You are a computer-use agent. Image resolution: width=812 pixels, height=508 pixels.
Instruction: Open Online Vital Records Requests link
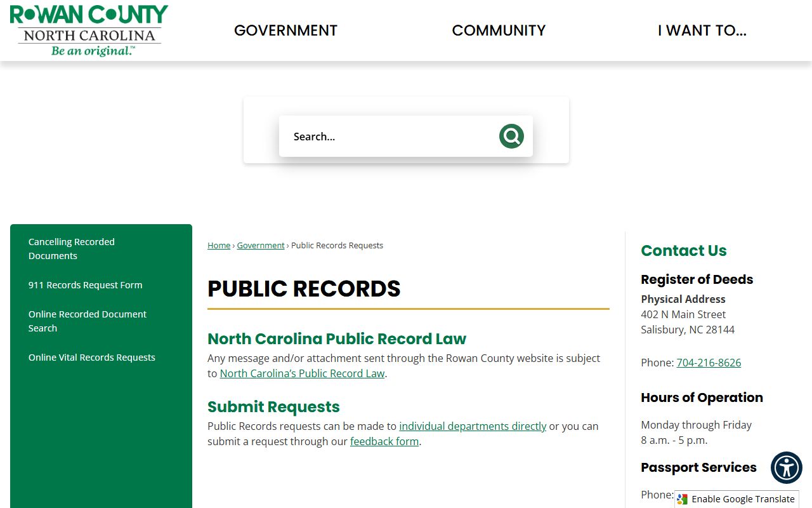[92, 358]
